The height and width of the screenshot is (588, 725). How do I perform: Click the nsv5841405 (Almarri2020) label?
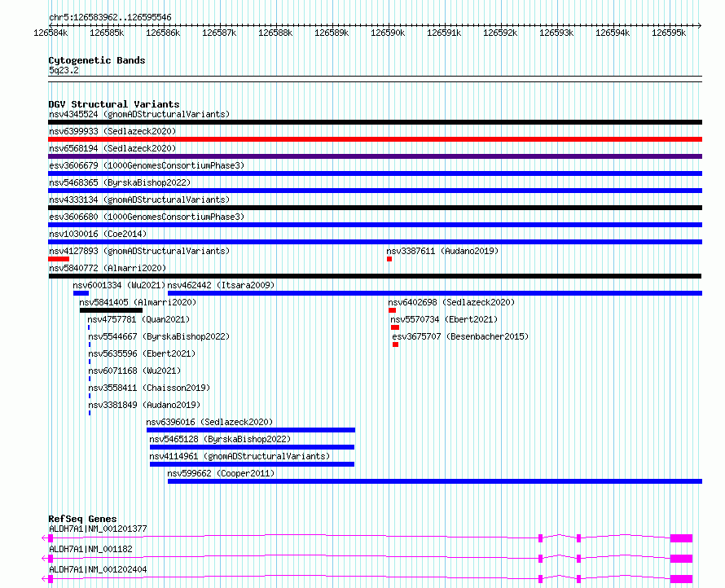point(138,302)
